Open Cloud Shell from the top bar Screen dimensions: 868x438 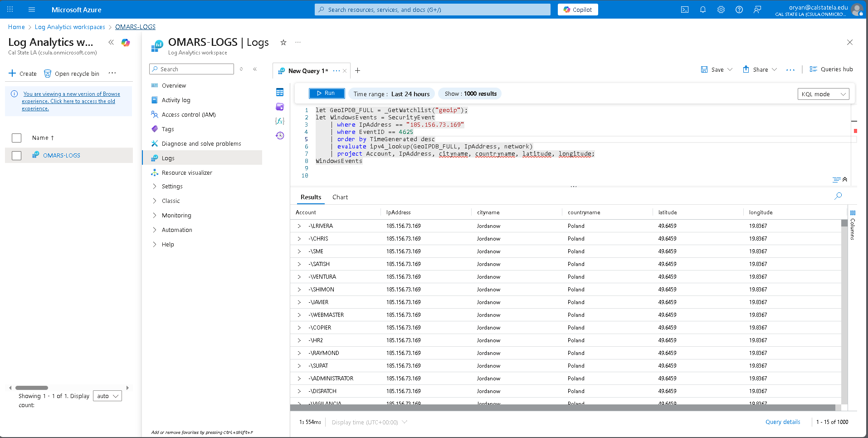(x=685, y=10)
